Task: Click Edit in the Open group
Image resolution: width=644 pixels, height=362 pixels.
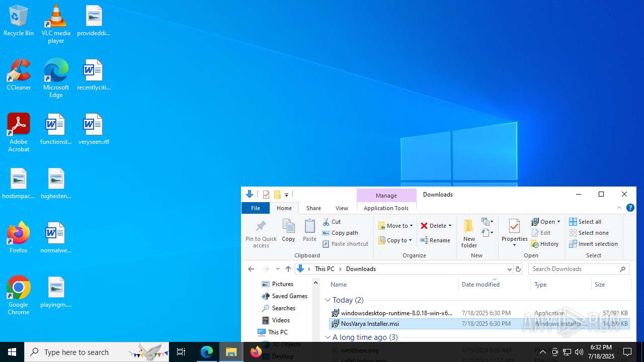Action: point(541,233)
